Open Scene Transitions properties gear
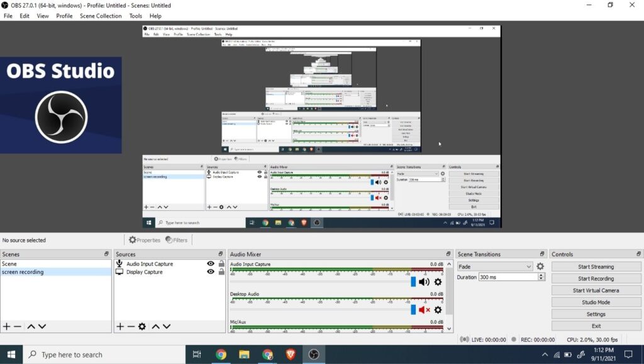The height and width of the screenshot is (364, 644). click(x=540, y=266)
